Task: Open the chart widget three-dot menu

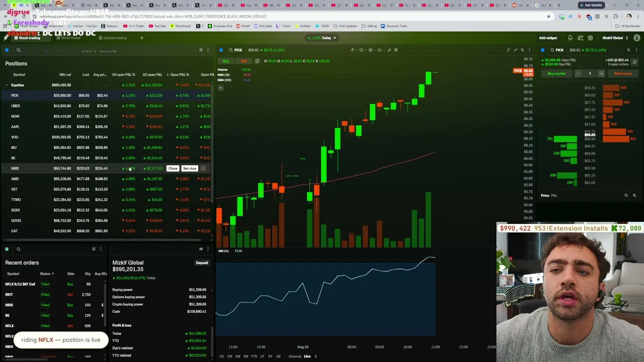Action: [529, 50]
